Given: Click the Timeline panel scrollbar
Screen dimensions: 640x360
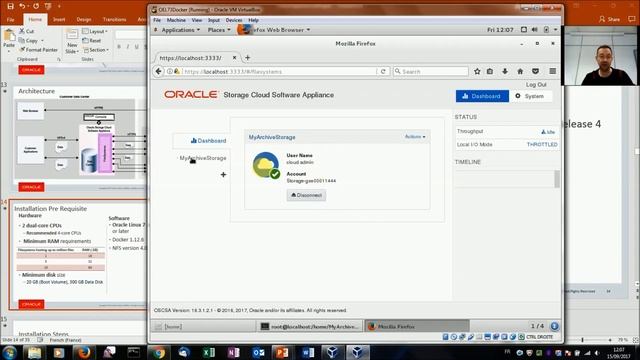Looking at the screenshot, I should [x=557, y=179].
